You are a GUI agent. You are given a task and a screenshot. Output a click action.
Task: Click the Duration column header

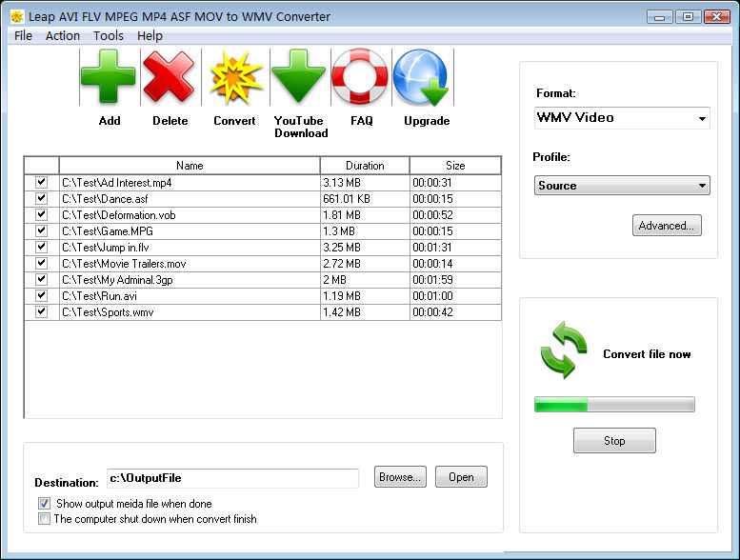[365, 166]
